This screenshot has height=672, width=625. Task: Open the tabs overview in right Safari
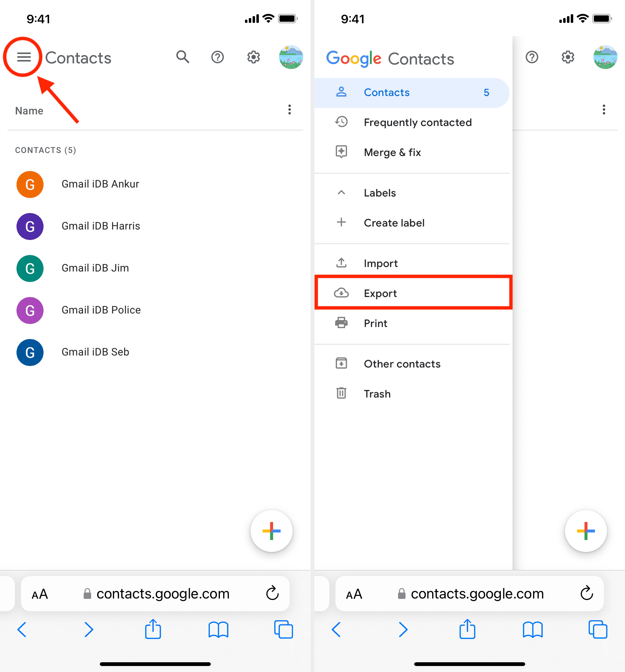(598, 629)
